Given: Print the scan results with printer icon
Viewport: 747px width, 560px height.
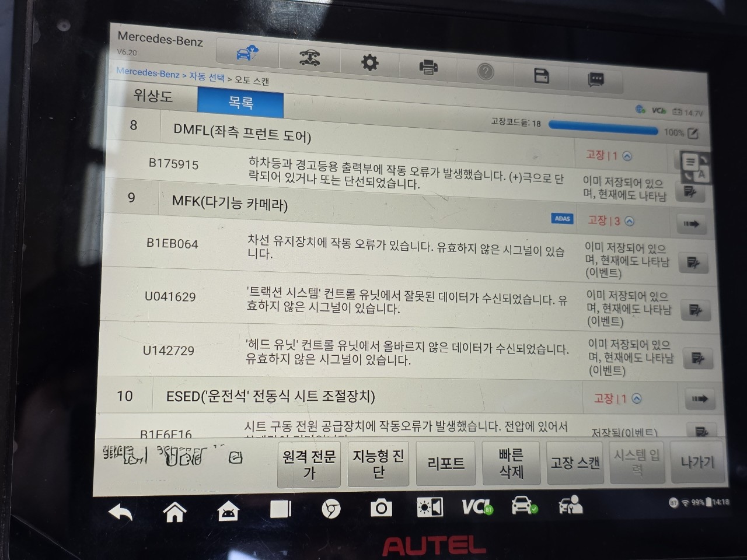Looking at the screenshot, I should 428,67.
